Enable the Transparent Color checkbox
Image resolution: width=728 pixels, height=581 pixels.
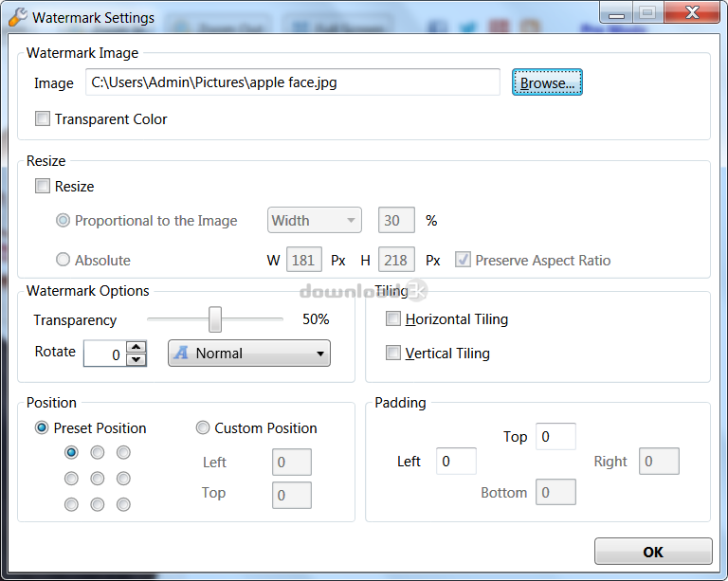(x=43, y=119)
